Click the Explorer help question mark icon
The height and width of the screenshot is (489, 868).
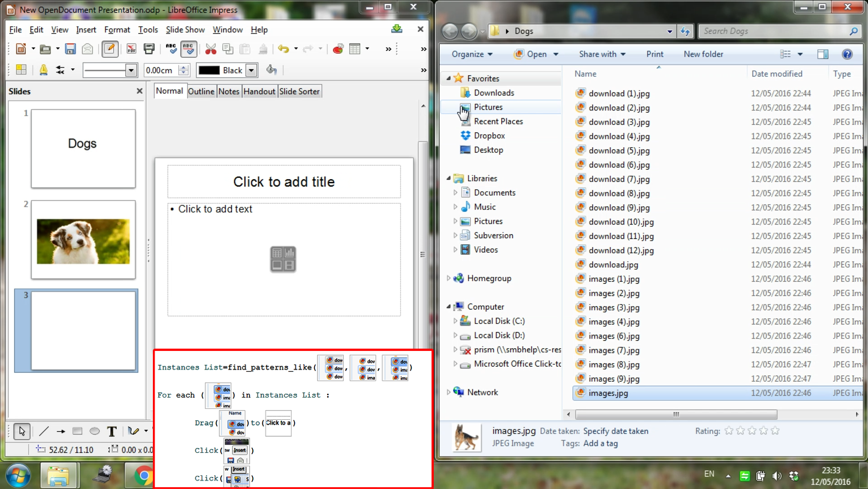(847, 54)
